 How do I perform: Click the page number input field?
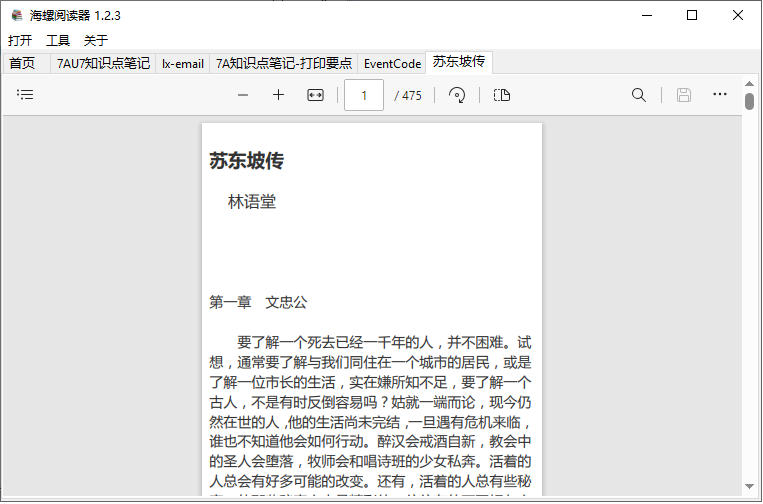pyautogui.click(x=364, y=95)
